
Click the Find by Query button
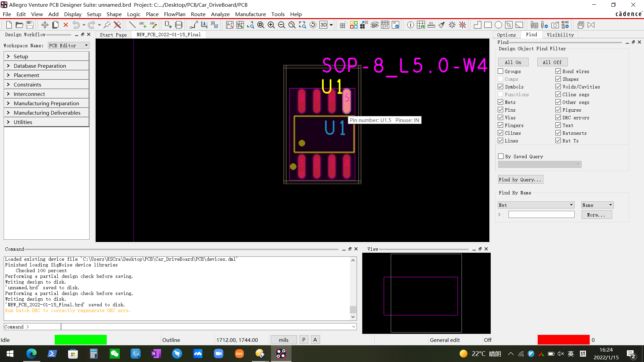click(x=520, y=179)
